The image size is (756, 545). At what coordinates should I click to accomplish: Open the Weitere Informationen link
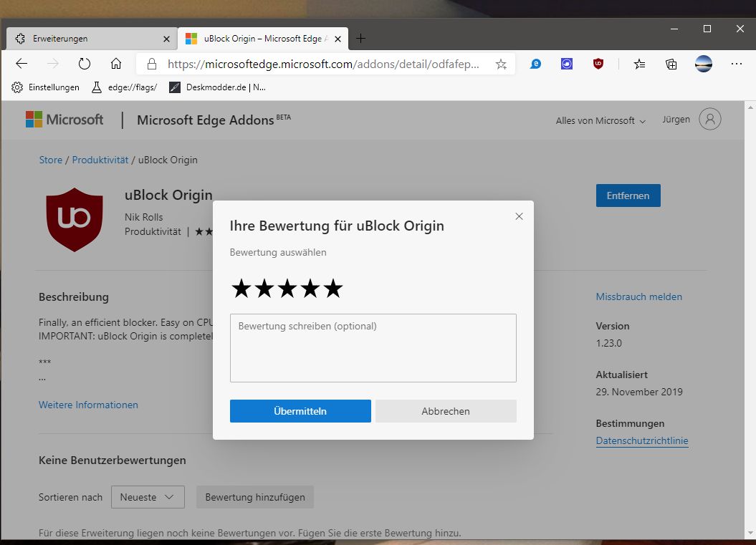coord(88,405)
